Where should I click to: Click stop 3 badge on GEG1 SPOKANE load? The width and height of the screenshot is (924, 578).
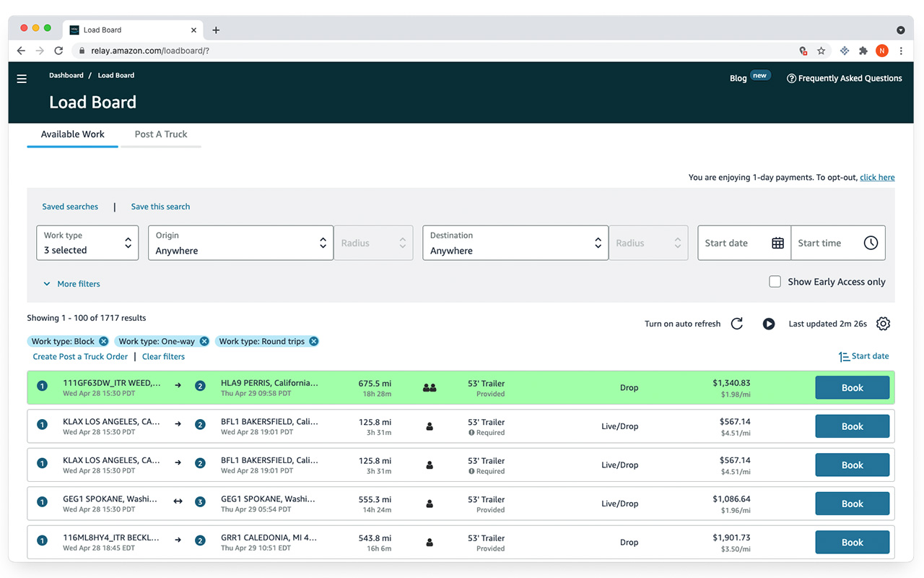(200, 501)
